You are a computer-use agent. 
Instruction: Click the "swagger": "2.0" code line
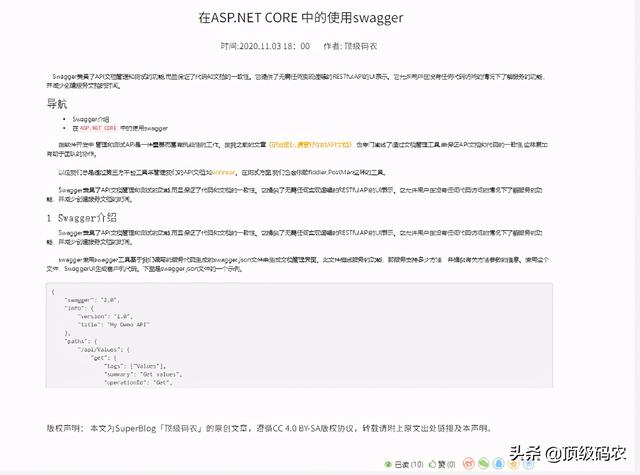tap(92, 300)
